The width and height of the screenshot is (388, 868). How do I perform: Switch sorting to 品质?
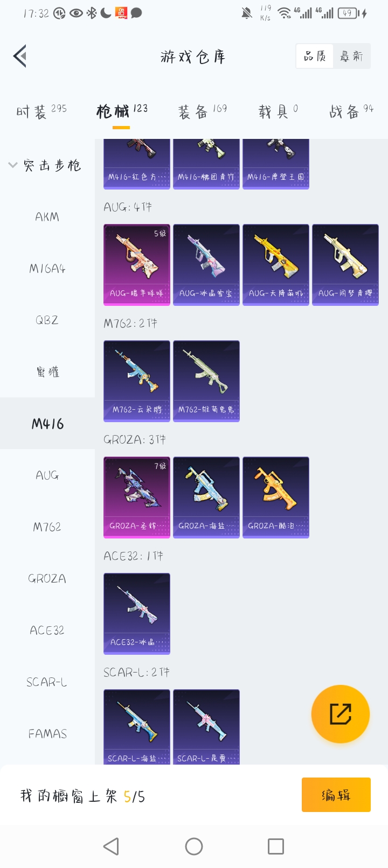(315, 56)
